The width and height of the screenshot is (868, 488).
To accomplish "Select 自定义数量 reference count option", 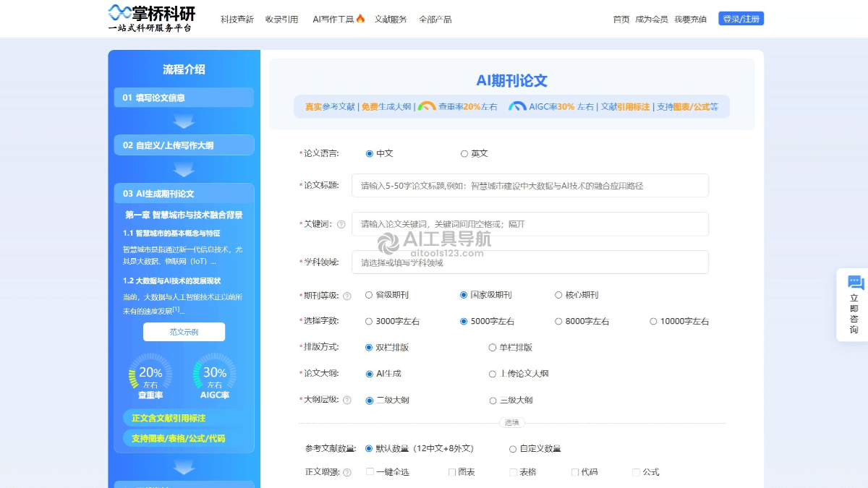I will pos(513,449).
